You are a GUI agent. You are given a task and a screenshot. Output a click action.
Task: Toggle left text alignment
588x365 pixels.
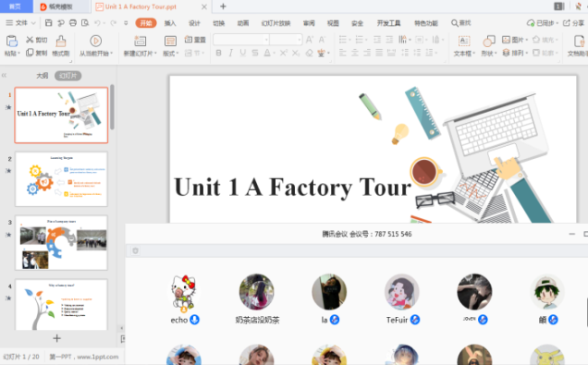pyautogui.click(x=342, y=53)
